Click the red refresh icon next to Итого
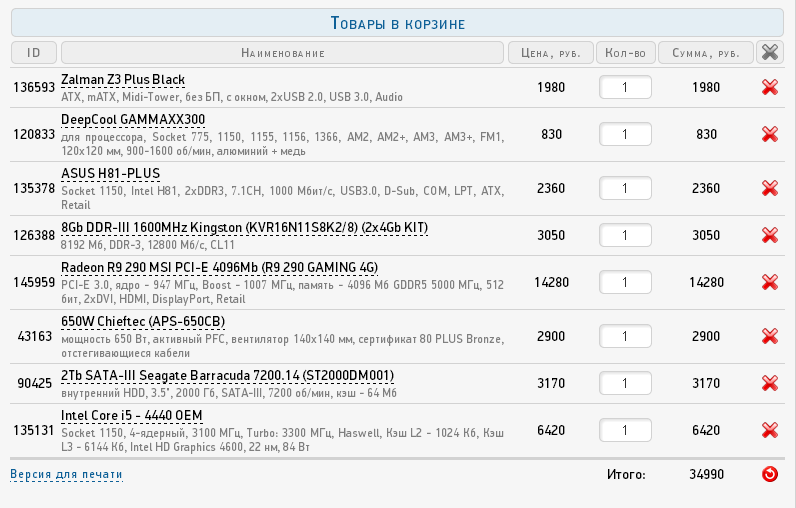 tap(770, 474)
